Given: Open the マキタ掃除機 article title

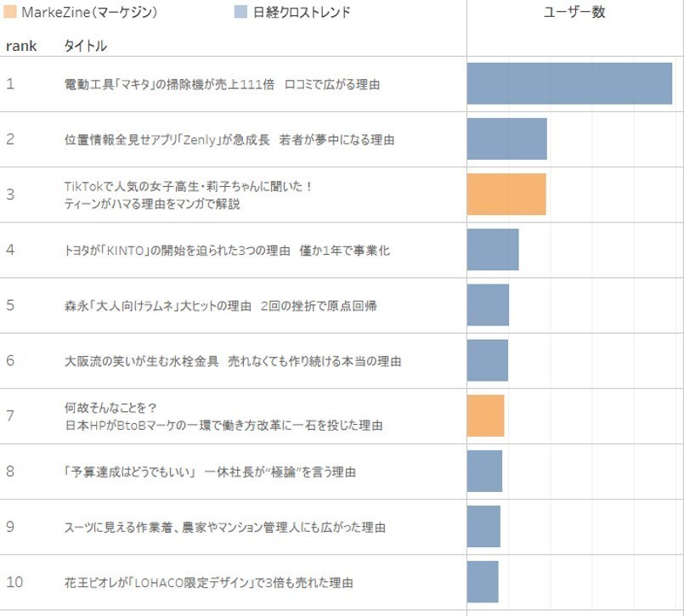Looking at the screenshot, I should [222, 85].
